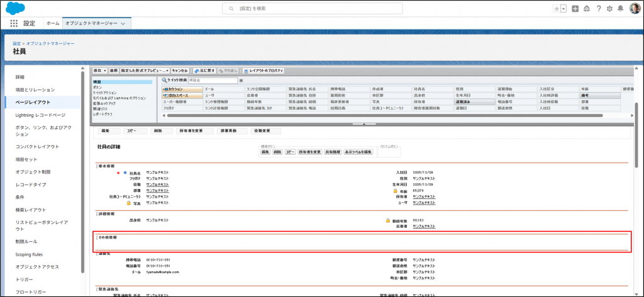Switch to the ホーム tab
Screen dimensions: 644x297
click(x=53, y=23)
